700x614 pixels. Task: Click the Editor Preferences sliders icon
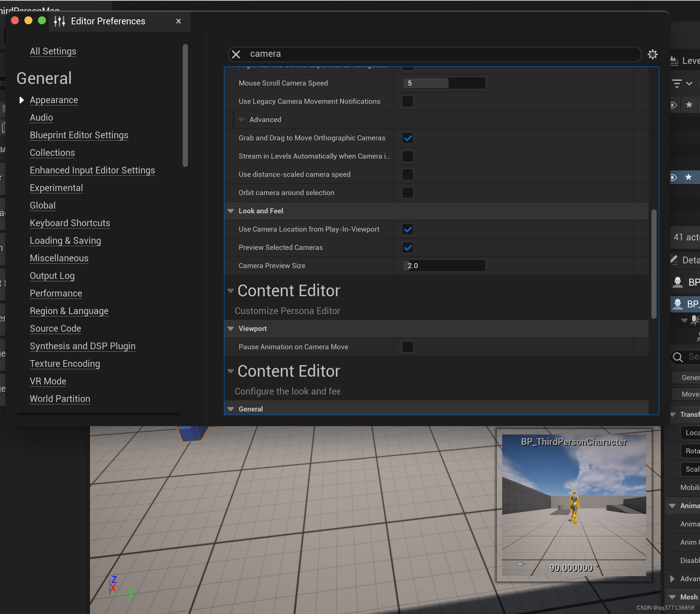tap(59, 21)
